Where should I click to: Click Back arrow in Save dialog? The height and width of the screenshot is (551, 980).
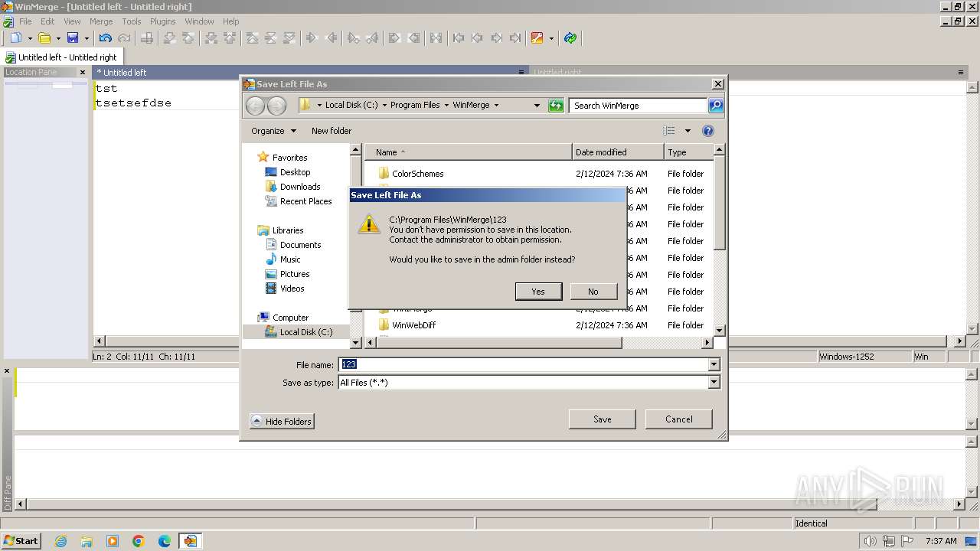point(256,106)
